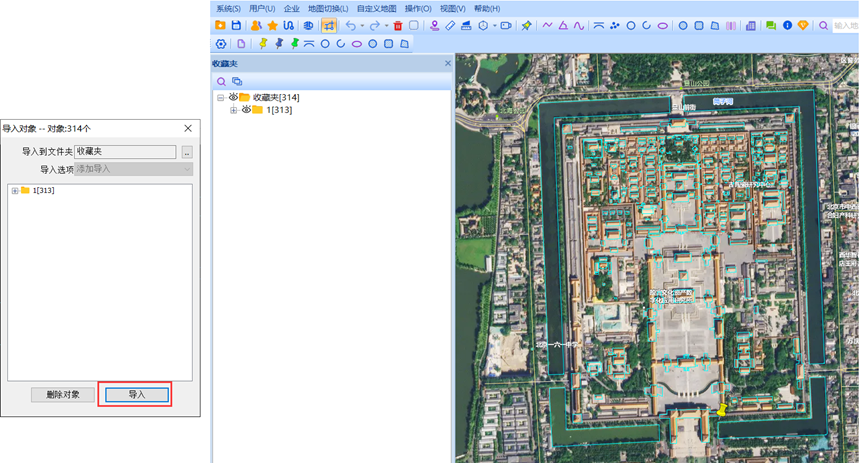This screenshot has width=861, height=463.
Task: Open the 用户(U) menu
Action: [262, 9]
